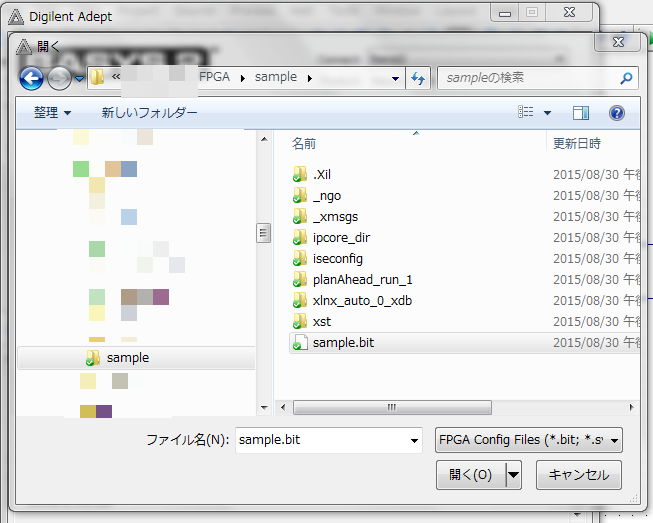Toggle the preview pane icon
Screen dimensions: 653x523
pyautogui.click(x=581, y=113)
